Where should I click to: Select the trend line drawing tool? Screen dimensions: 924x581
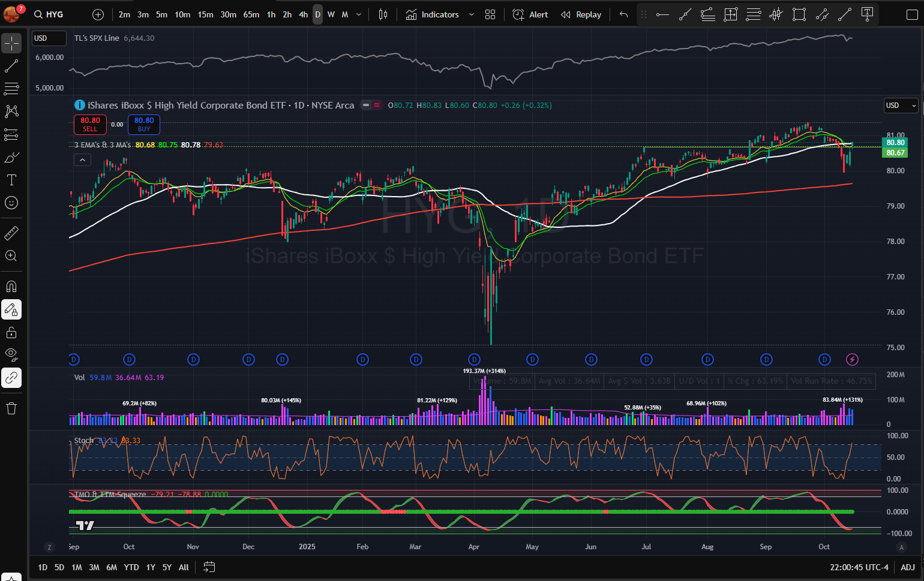pyautogui.click(x=11, y=67)
